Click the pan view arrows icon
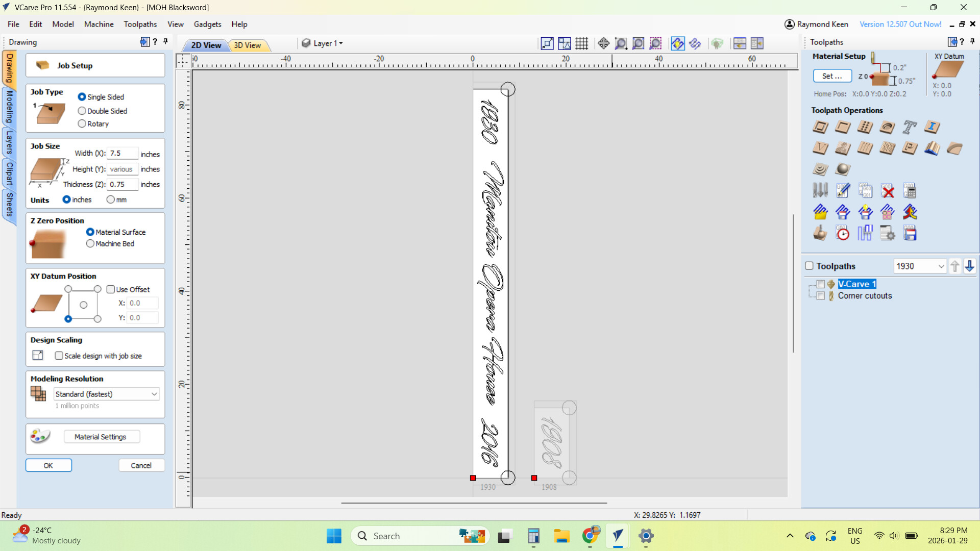The image size is (980, 551). coord(603,43)
